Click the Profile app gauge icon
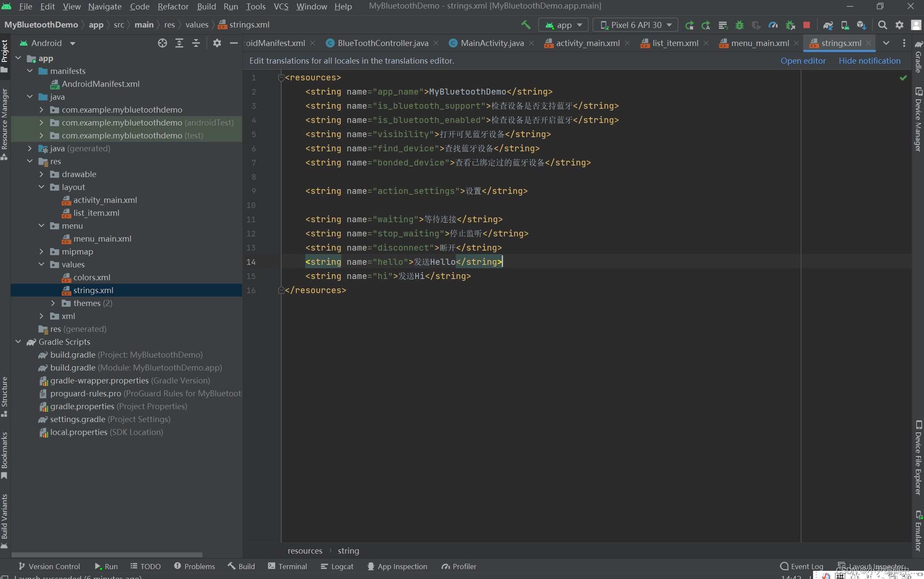This screenshot has width=924, height=579. [773, 25]
